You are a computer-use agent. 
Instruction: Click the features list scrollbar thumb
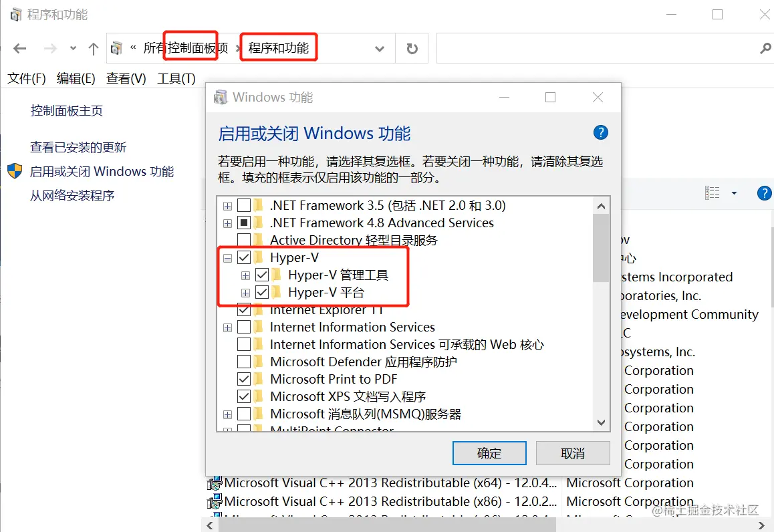(x=601, y=248)
